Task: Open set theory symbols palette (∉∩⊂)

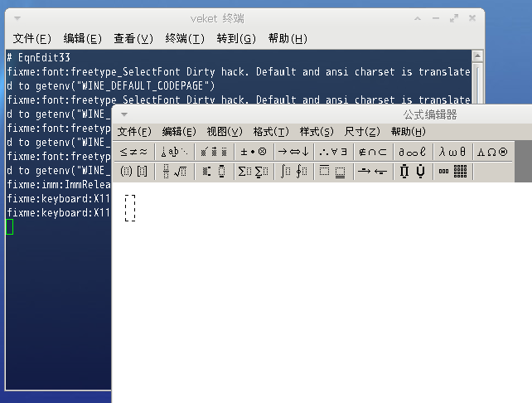Action: 373,152
